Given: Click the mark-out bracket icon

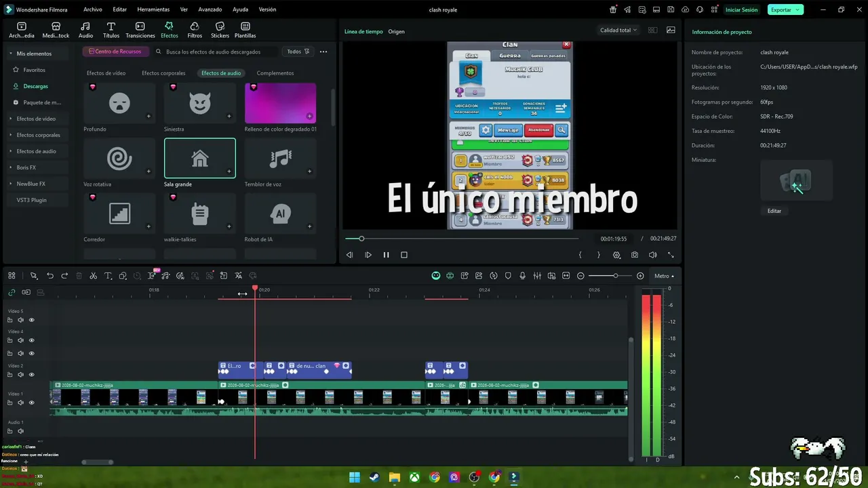Looking at the screenshot, I should pos(598,255).
